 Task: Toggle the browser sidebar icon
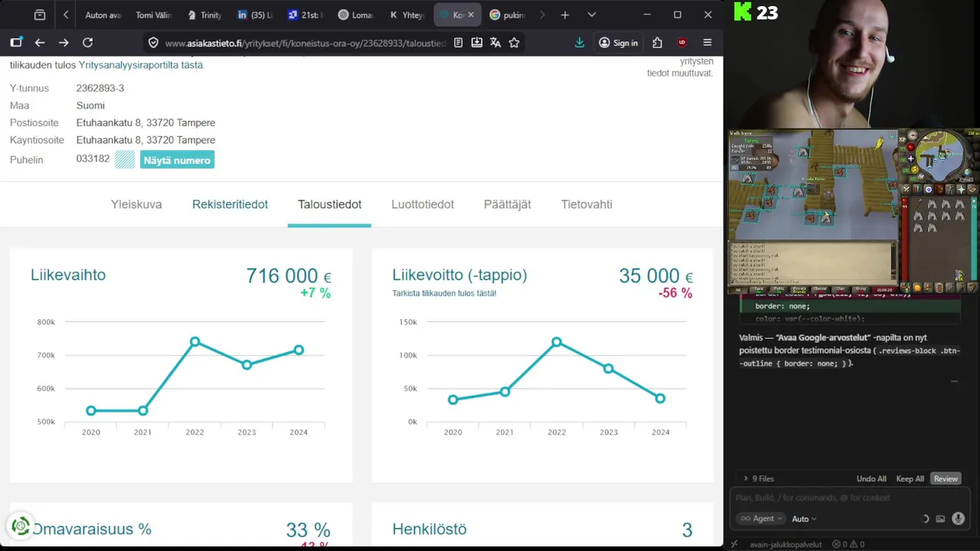(x=16, y=43)
